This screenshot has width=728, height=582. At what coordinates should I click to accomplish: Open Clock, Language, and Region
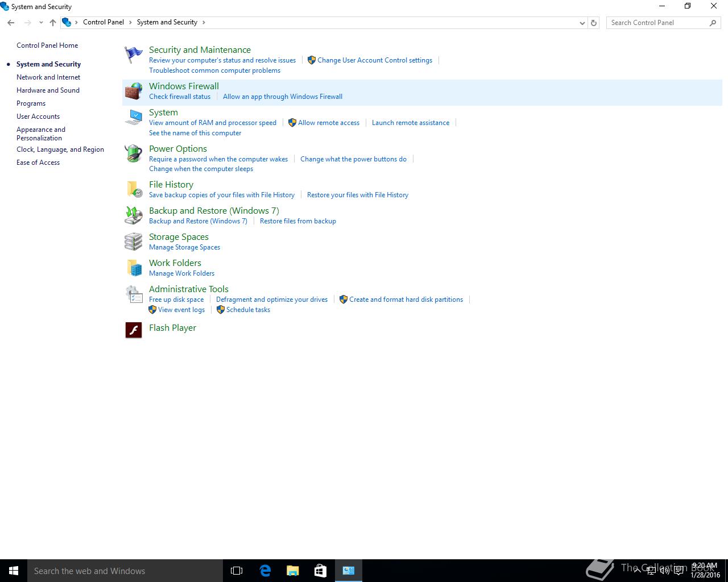60,149
